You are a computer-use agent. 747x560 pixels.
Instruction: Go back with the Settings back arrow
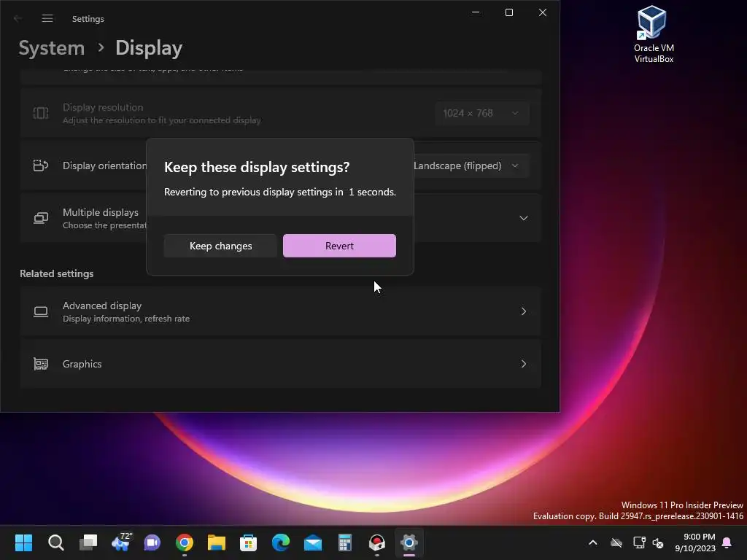pos(18,18)
